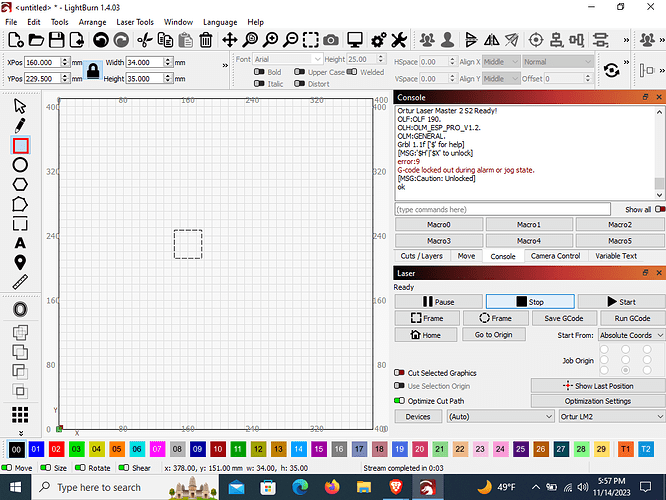Activate the four-arrow Pan view tool
This screenshot has width=666, height=500.
[x=229, y=40]
